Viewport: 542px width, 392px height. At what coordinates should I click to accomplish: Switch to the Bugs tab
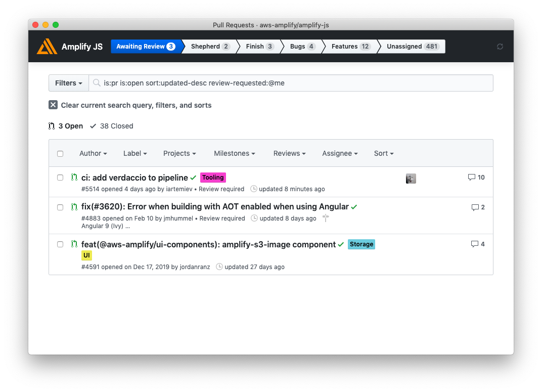coord(303,47)
